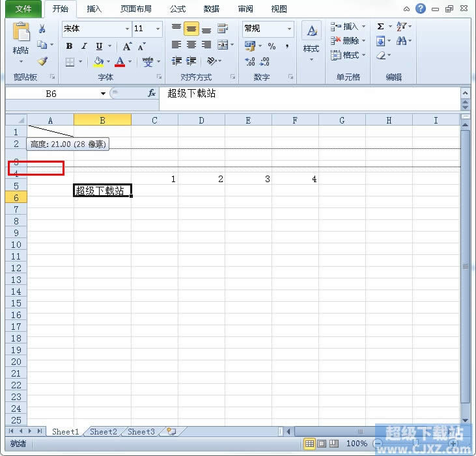Viewport: 476px width, 456px height.
Task: Click the Merge and Center icon
Action: [x=223, y=45]
